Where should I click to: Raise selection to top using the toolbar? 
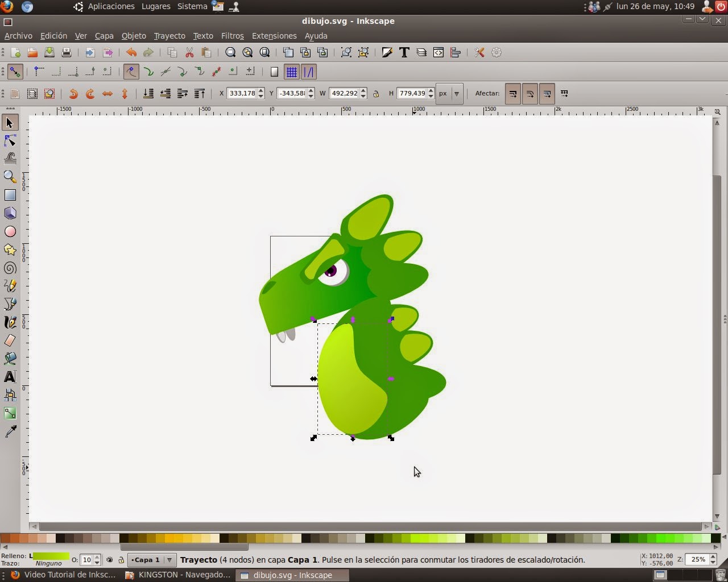[200, 93]
